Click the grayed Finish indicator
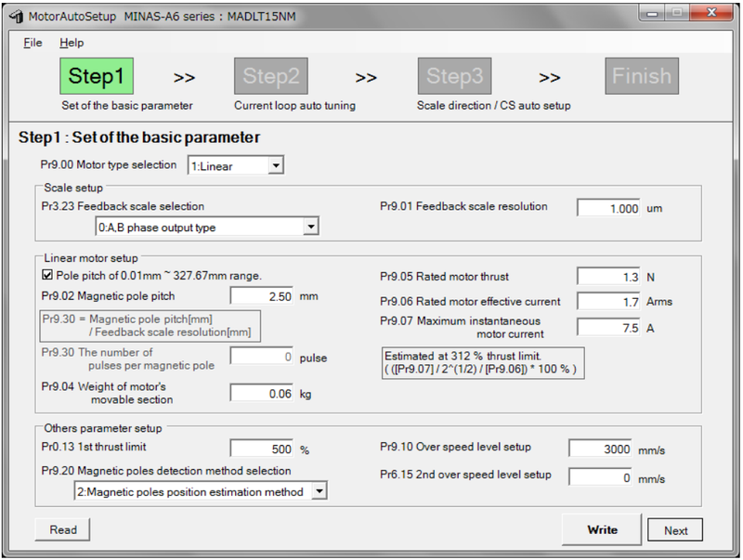 pos(640,76)
